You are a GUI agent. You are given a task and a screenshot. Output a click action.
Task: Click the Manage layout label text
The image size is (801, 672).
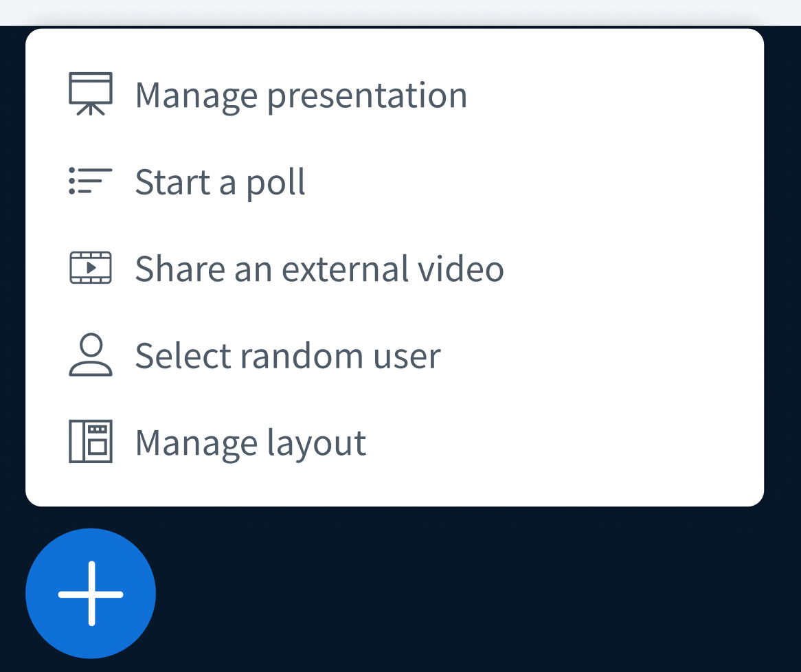pyautogui.click(x=251, y=442)
